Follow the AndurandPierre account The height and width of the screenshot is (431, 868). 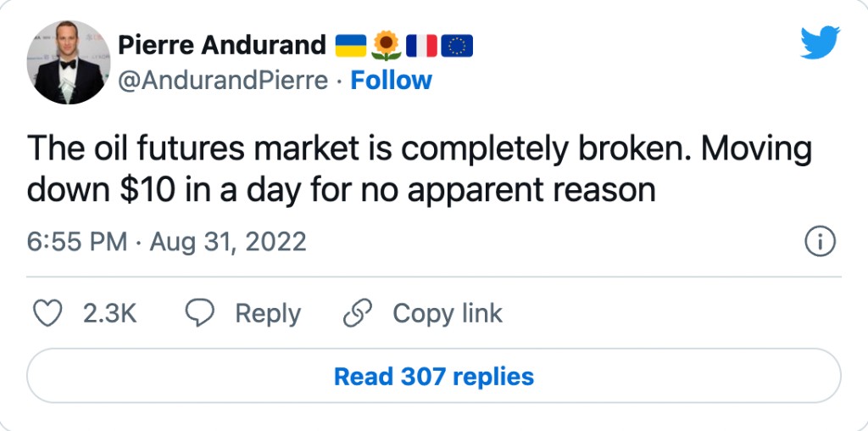[x=391, y=81]
